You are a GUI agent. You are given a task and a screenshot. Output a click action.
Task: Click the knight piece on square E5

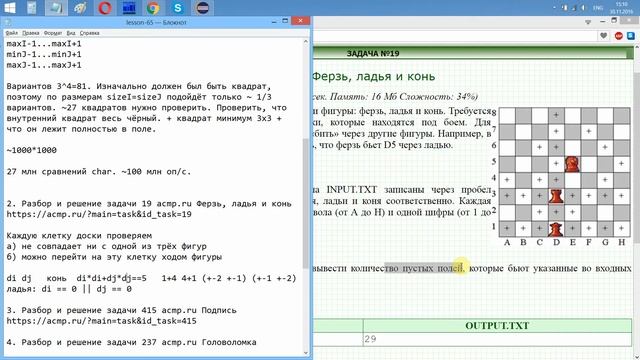click(x=572, y=164)
